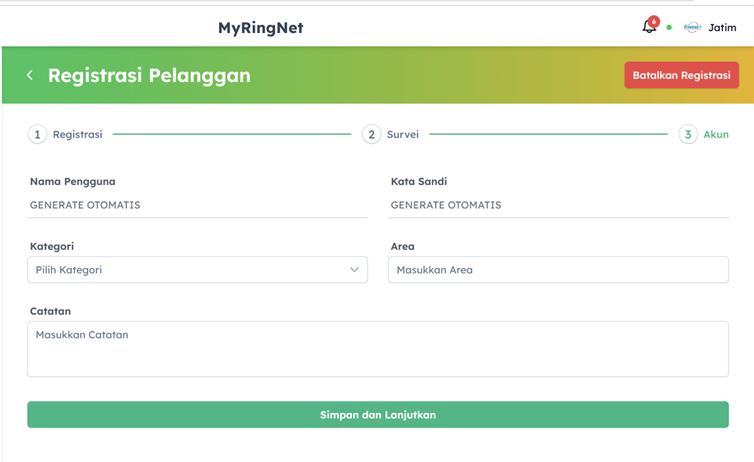
Task: Click the green online status dot
Action: pyautogui.click(x=669, y=28)
